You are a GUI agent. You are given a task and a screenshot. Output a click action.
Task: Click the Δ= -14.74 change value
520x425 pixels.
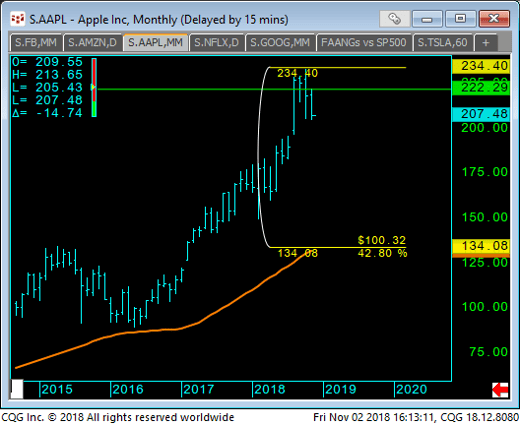click(x=47, y=113)
